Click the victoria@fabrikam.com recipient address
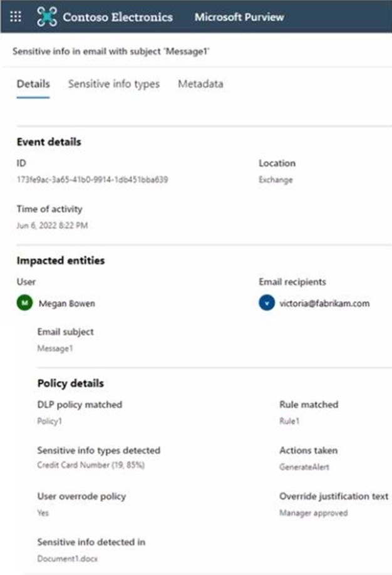The width and height of the screenshot is (392, 575). [324, 304]
